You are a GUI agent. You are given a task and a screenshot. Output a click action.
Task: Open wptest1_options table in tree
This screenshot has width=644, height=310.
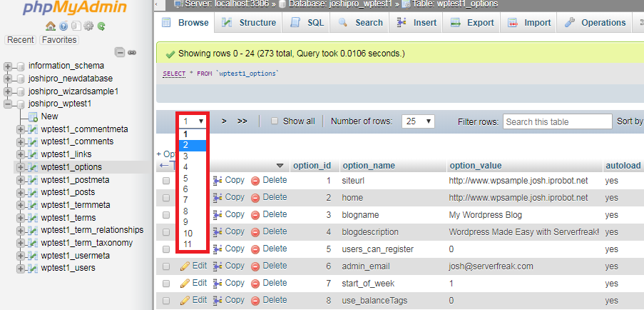coord(71,167)
